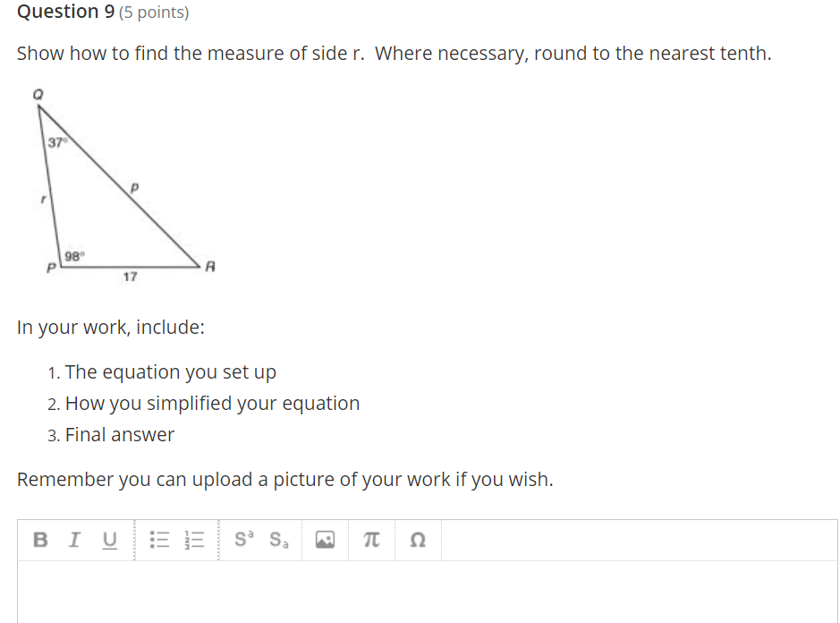
Task: Insert a bulleted list
Action: (159, 540)
